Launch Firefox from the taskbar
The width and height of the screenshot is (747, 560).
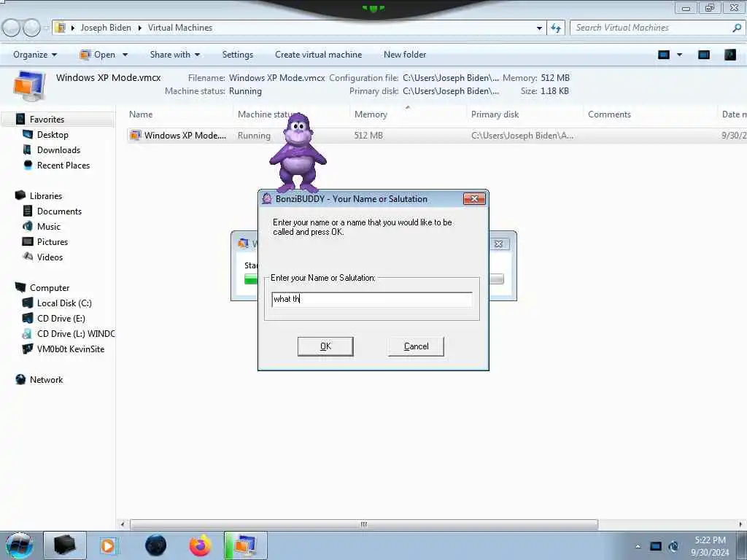(200, 545)
